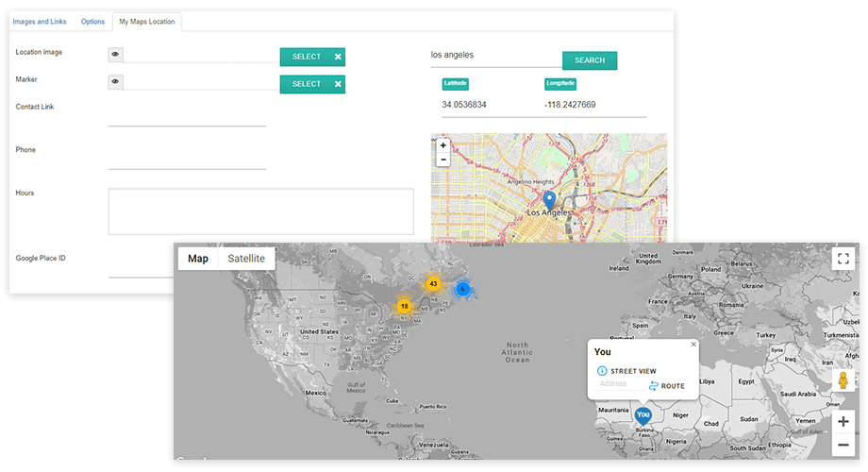Enter fullscreen on the large map
Viewport: 868px width, 472px height.
[x=843, y=259]
